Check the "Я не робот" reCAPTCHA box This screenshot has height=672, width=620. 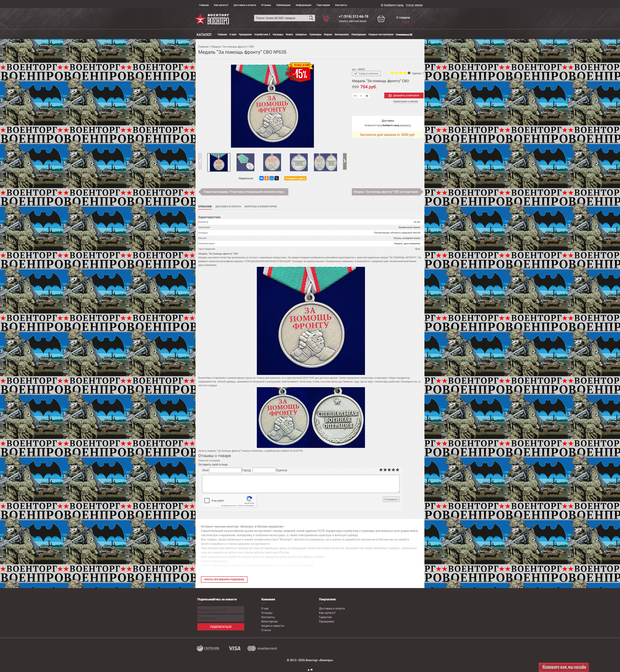(207, 501)
